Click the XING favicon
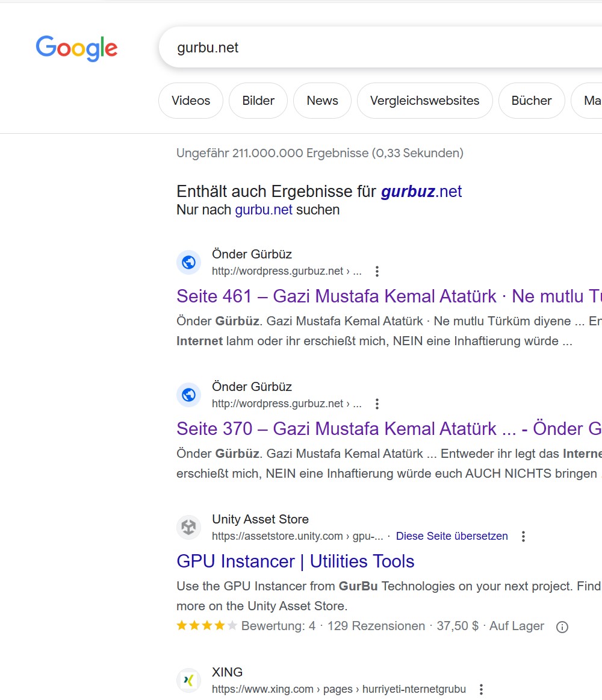The image size is (602, 700). (189, 680)
